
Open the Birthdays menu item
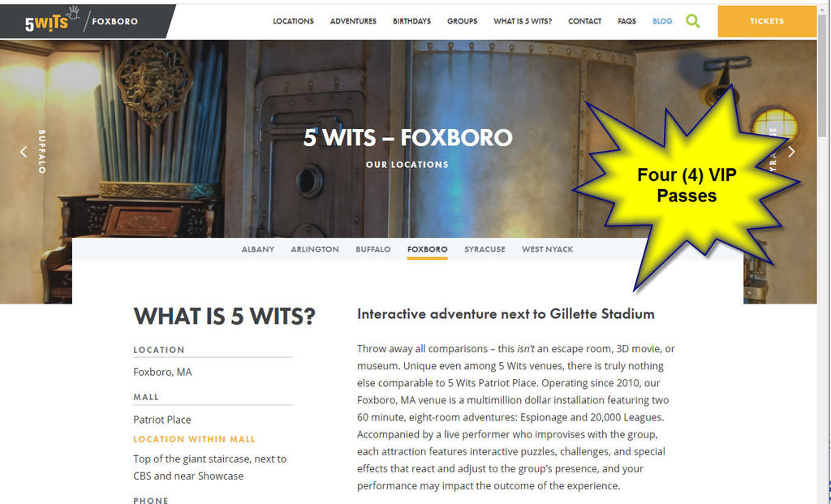pyautogui.click(x=411, y=21)
